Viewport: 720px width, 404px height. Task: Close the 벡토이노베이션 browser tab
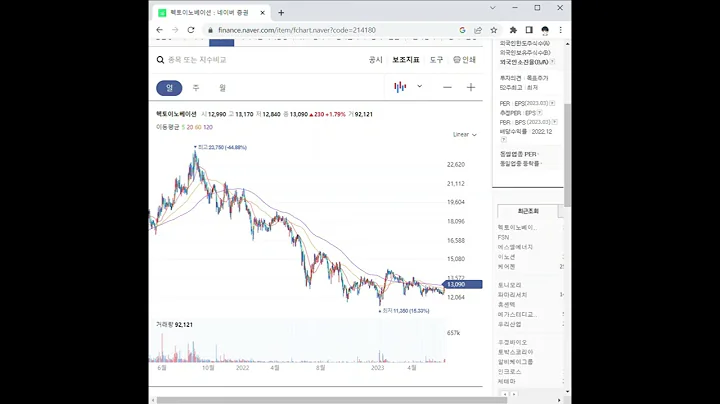click(262, 13)
